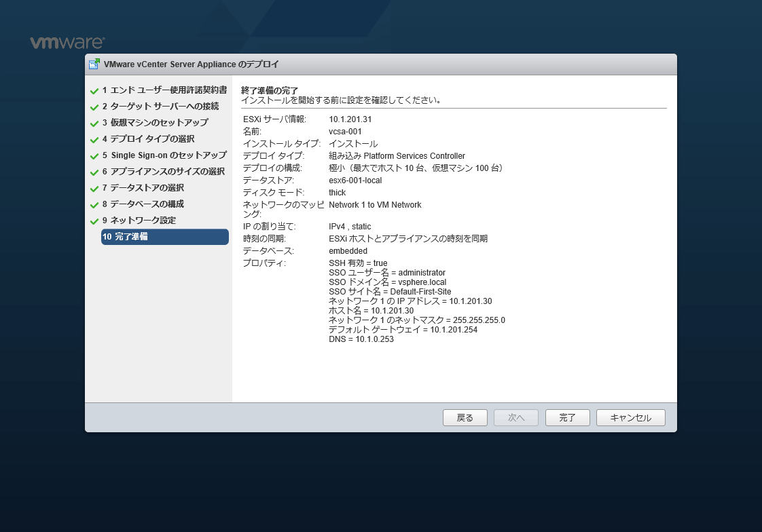This screenshot has width=762, height=532.
Task: Click the green checkmark beside step 4
Action: [94, 140]
